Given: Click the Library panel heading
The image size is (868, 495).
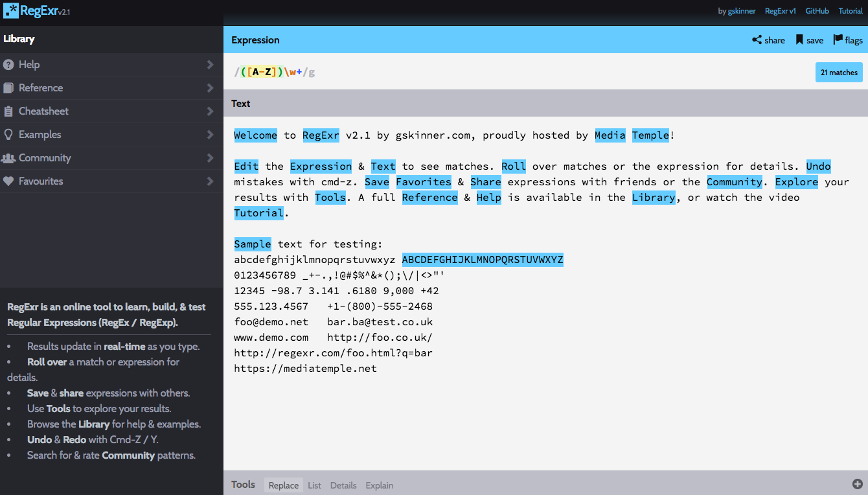Looking at the screenshot, I should [x=19, y=39].
